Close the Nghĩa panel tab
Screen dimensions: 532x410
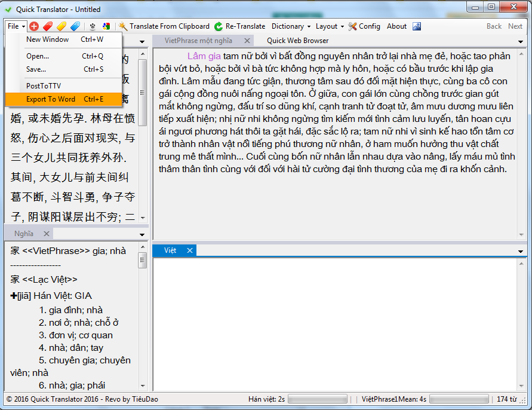pyautogui.click(x=45, y=234)
